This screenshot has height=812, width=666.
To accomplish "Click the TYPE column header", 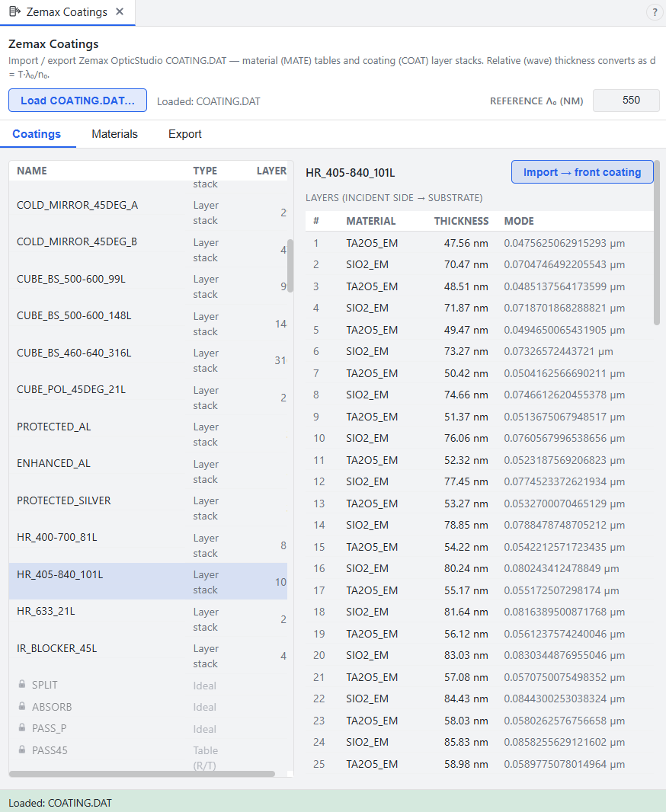I will [205, 171].
